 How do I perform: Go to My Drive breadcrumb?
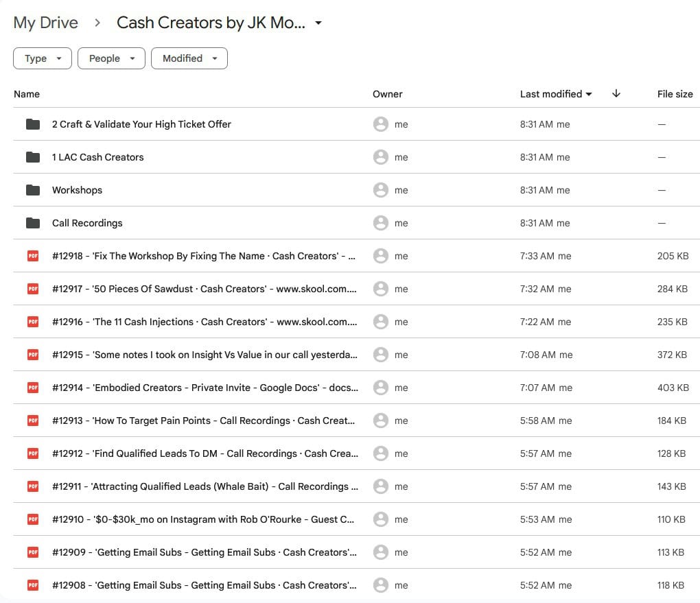46,23
